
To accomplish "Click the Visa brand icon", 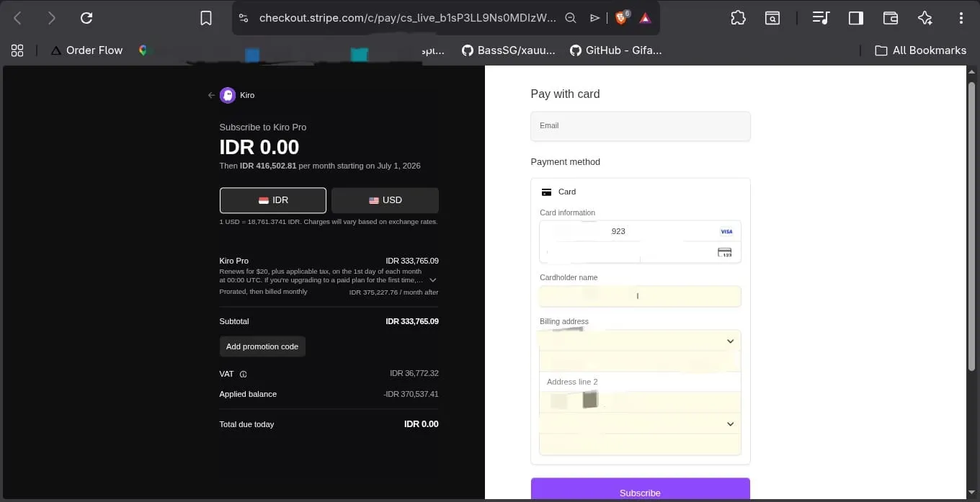I will tap(726, 231).
